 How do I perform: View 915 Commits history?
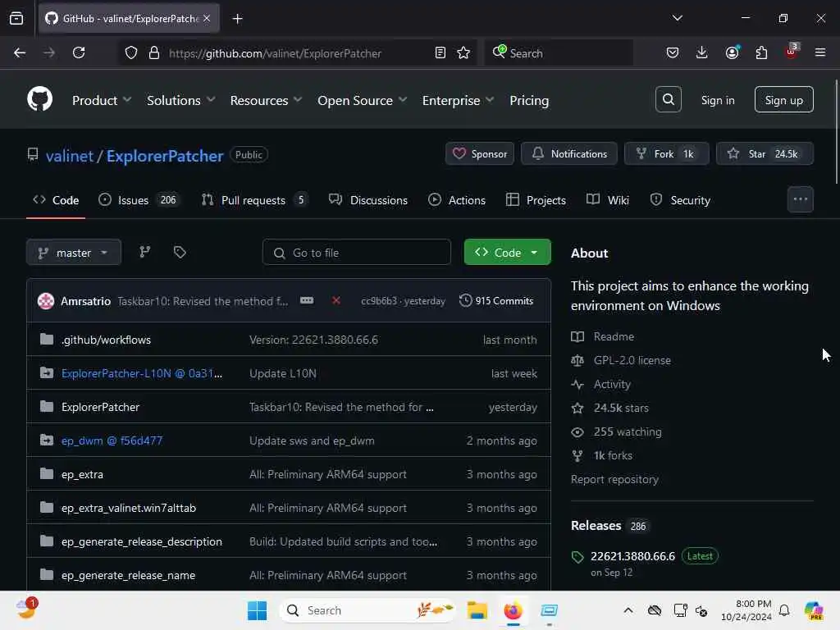coord(496,300)
